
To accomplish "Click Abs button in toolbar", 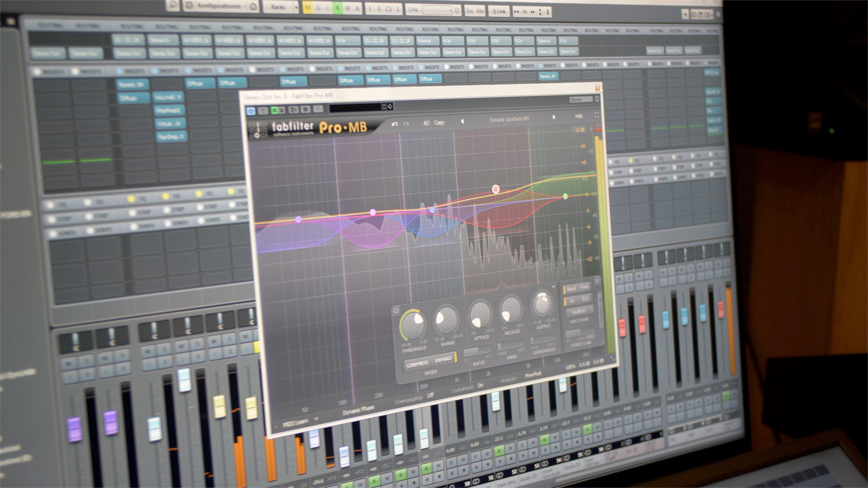I will tap(480, 11).
